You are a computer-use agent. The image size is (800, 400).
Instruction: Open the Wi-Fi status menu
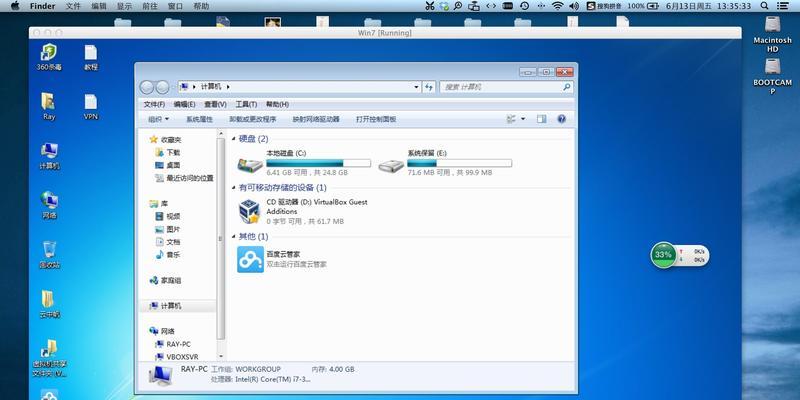pos(558,6)
